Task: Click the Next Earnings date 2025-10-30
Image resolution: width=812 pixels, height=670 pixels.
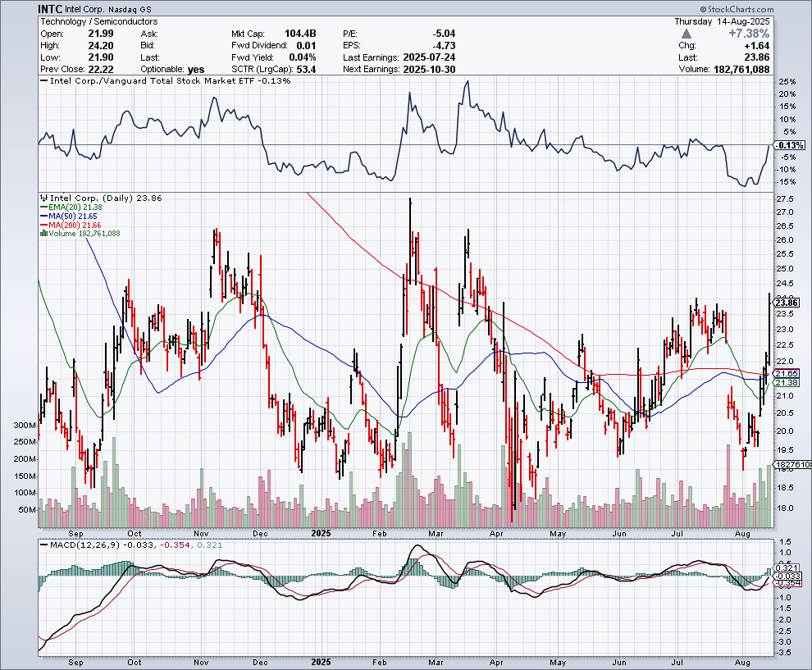Action: pyautogui.click(x=428, y=70)
